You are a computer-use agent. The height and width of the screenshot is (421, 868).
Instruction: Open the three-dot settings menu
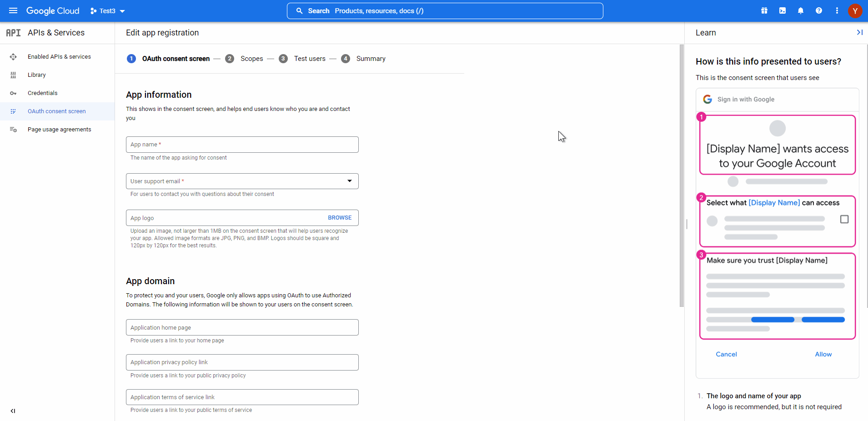[x=837, y=10]
